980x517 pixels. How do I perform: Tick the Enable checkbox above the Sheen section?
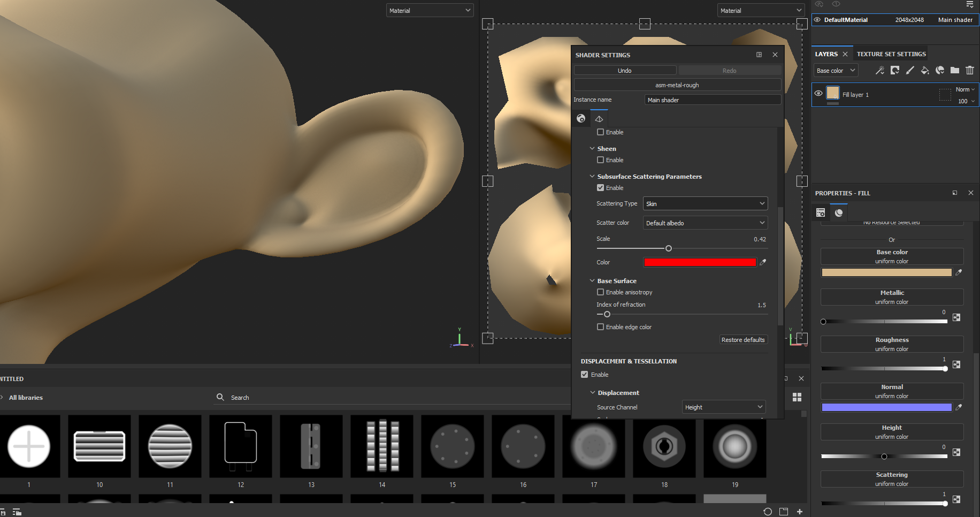pyautogui.click(x=600, y=132)
